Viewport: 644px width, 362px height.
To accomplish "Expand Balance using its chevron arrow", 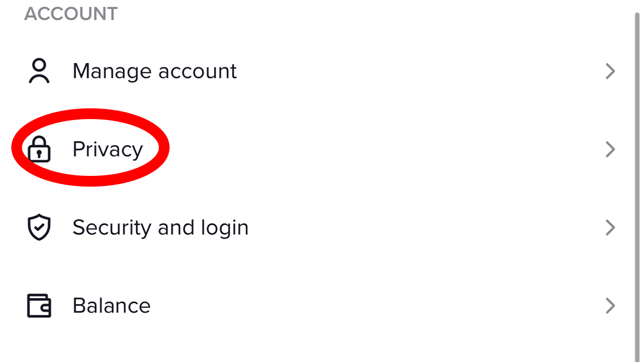I will coord(610,306).
